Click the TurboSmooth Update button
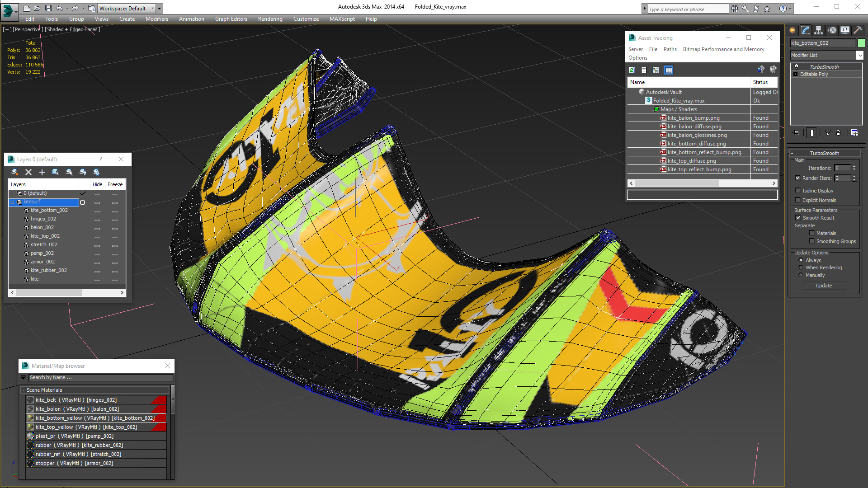Viewport: 868px width, 488px height. 824,286
